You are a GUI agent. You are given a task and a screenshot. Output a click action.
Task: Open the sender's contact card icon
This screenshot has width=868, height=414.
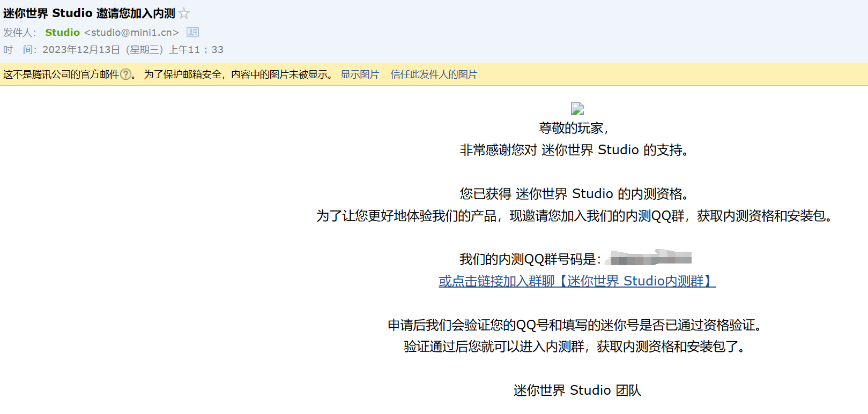(192, 32)
